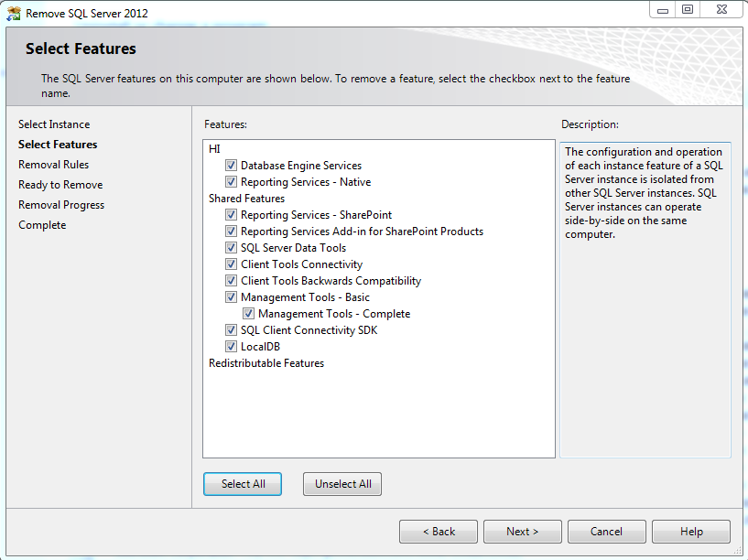Viewport: 748px width, 560px height.
Task: Disable Reporting Services - SharePoint
Action: click(x=231, y=215)
